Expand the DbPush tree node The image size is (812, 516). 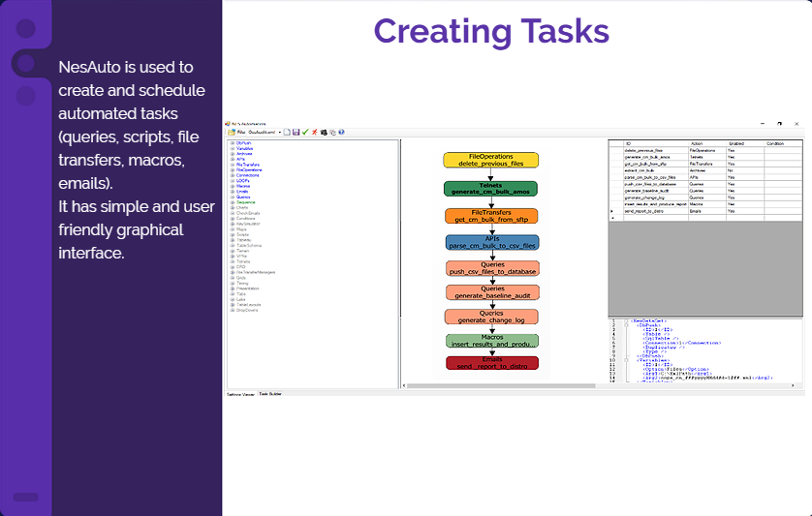232,143
